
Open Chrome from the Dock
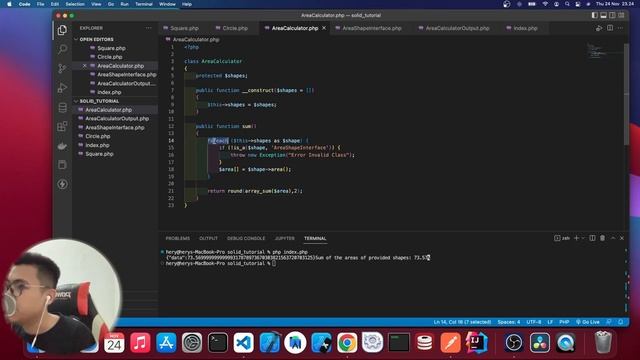(x=347, y=342)
